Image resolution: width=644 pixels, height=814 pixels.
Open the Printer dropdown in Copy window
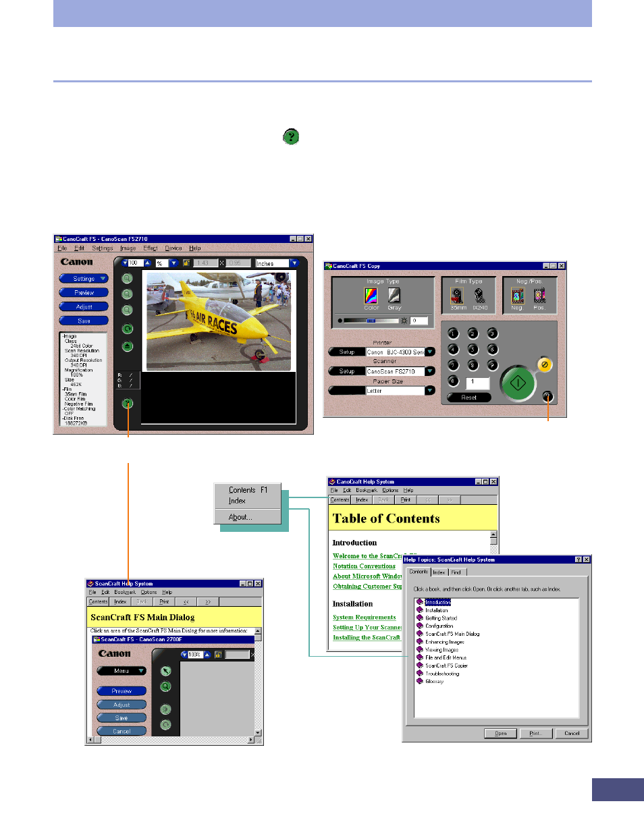point(430,352)
